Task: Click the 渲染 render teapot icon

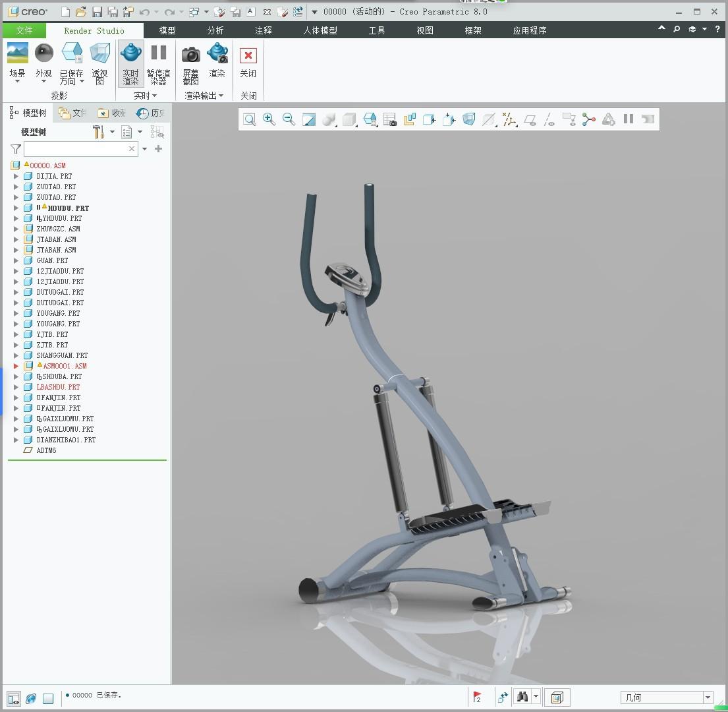Action: click(x=217, y=54)
